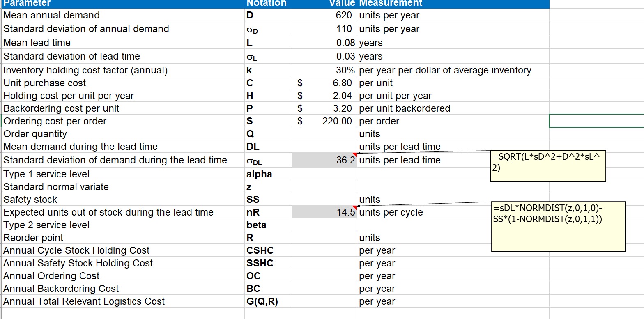
Task: Select 'Mean demand during the lead time' label
Action: pos(80,147)
